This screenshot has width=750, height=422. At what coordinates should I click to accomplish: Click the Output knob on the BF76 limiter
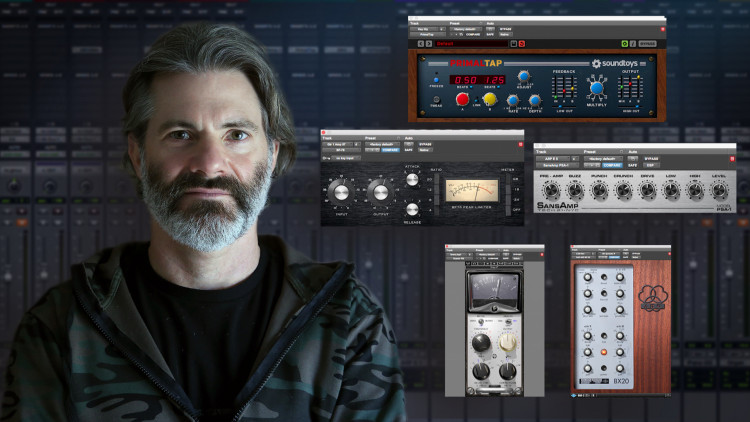pyautogui.click(x=380, y=192)
